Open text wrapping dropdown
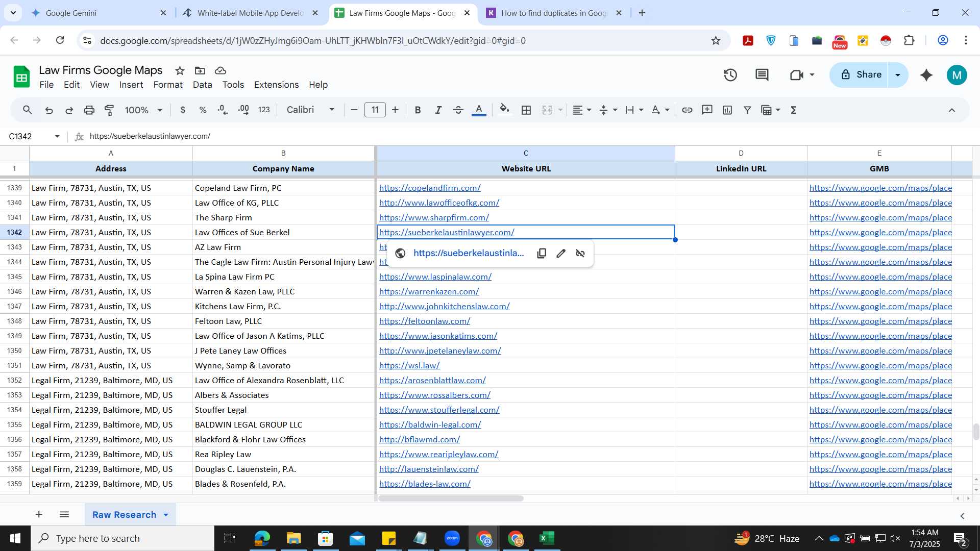980x551 pixels. (634, 110)
